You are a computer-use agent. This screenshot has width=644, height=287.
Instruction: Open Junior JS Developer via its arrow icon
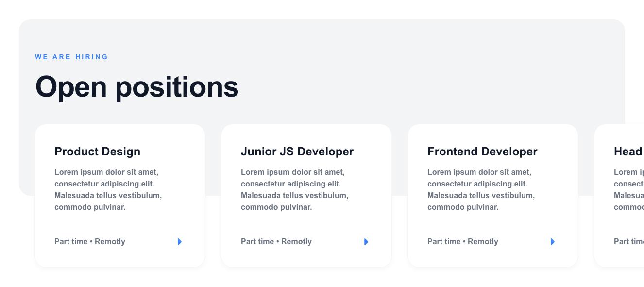(x=366, y=242)
